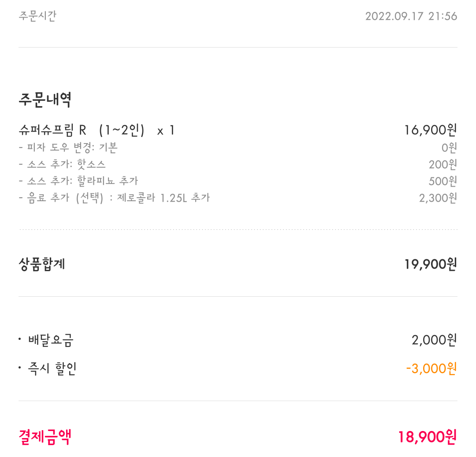This screenshot has width=476, height=457.
Task: Select the order timestamp 2022.09.17 21:56
Action: coord(411,16)
